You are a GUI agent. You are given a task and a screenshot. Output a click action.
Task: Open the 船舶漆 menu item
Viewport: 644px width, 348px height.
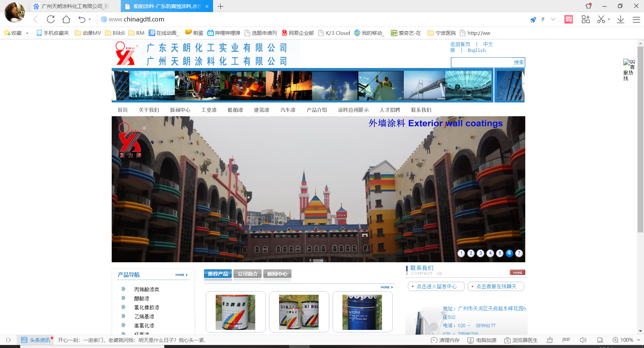pos(235,110)
